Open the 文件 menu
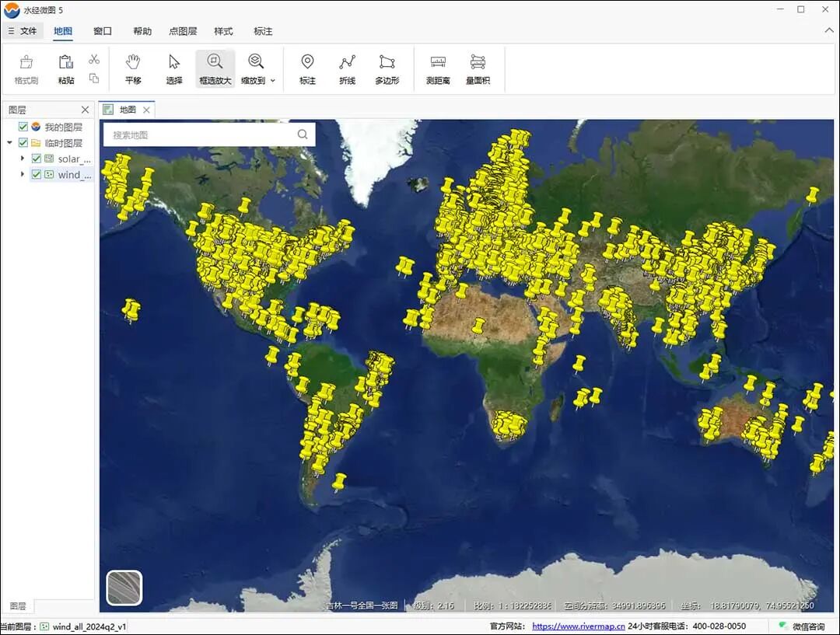The image size is (840, 635). pos(23,31)
